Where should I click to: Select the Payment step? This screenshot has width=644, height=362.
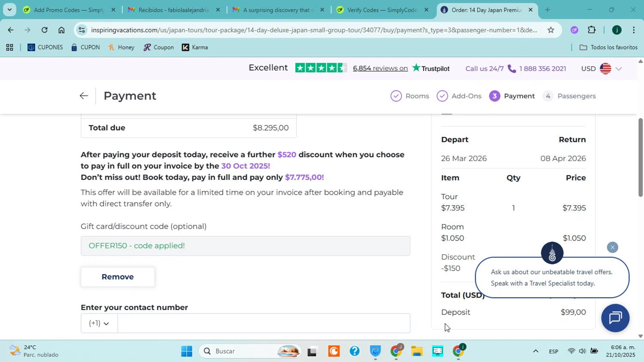pos(512,96)
